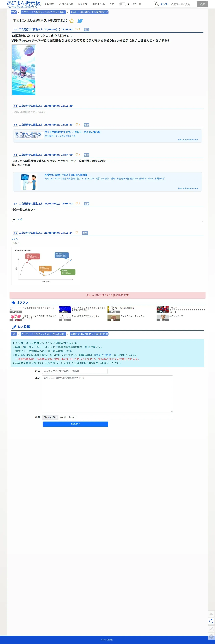Report post 3 with 報告 button
Viewport: 215px width, 644px height.
click(x=86, y=125)
